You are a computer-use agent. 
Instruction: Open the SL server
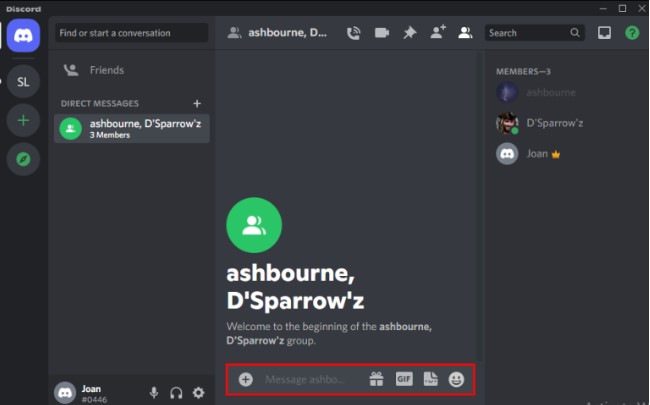(23, 81)
